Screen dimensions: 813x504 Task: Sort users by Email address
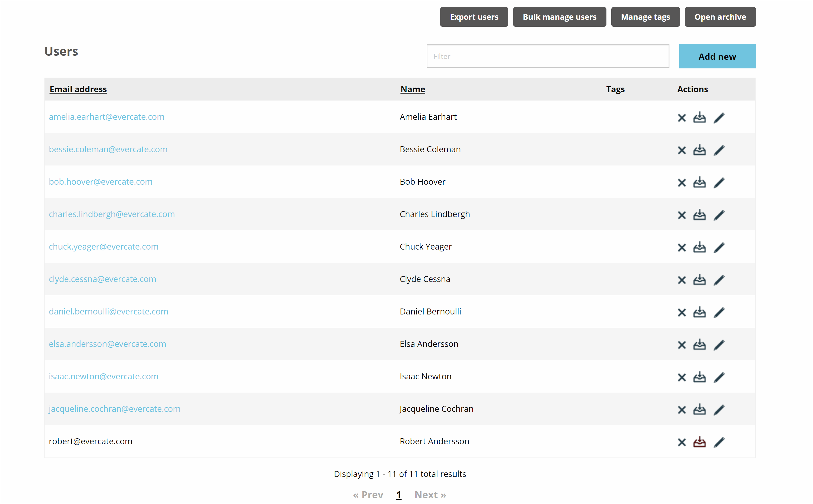(78, 89)
